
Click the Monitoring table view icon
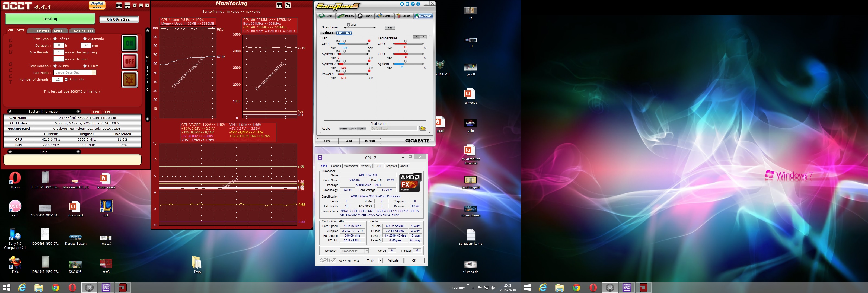tap(279, 5)
